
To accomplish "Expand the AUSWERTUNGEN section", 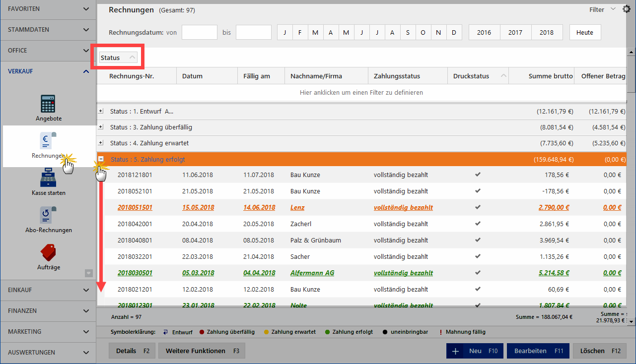I will pos(48,353).
